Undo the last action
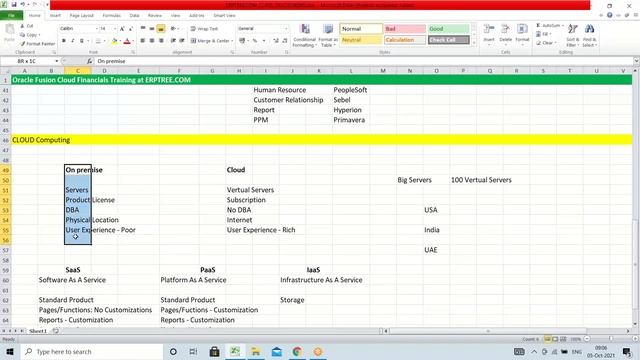 (23, 5)
